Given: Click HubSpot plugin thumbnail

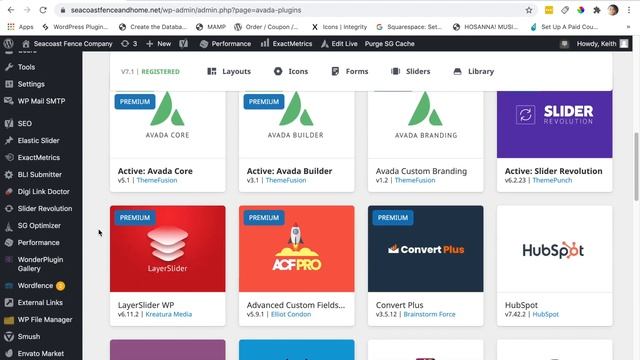Looking at the screenshot, I should click(554, 249).
